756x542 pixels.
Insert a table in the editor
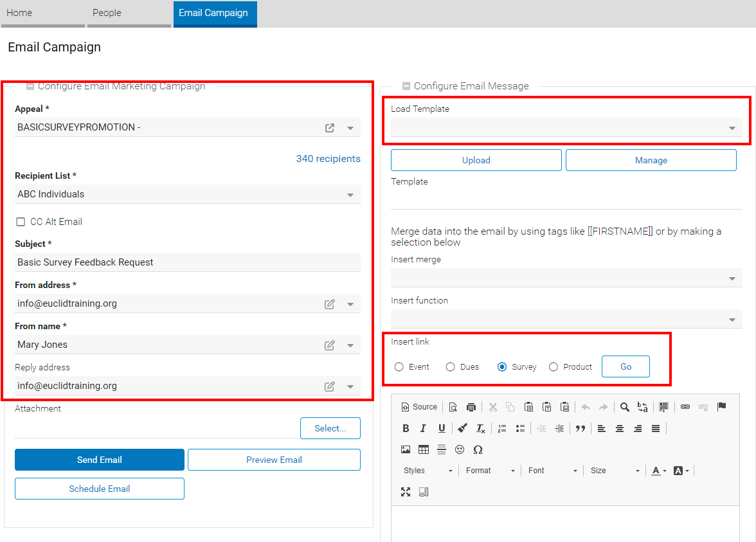coord(423,449)
